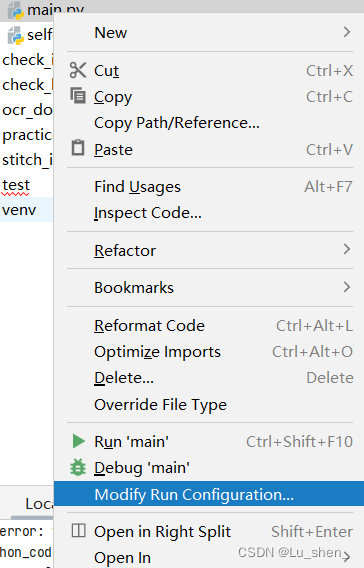Expand the Open In submenu arrow
The width and height of the screenshot is (364, 568).
[x=347, y=557]
